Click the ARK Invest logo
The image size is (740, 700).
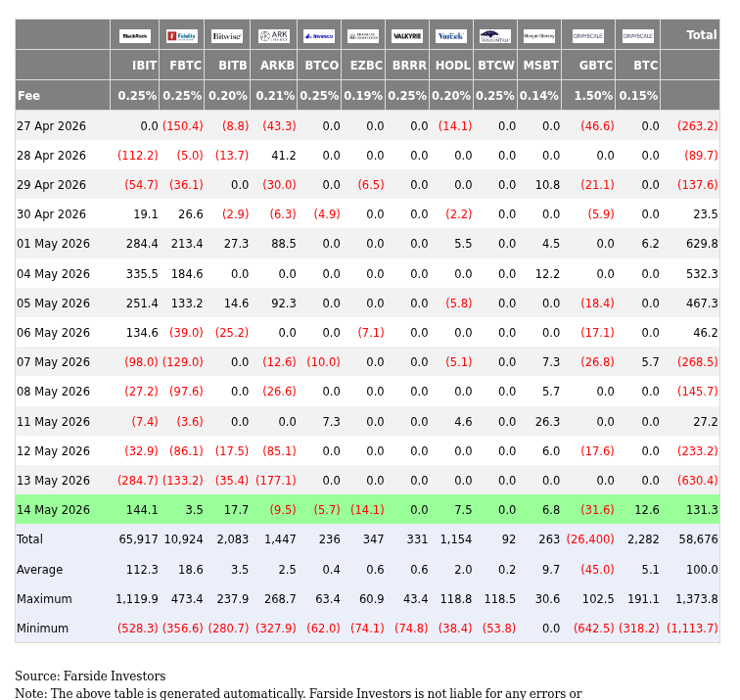[274, 36]
